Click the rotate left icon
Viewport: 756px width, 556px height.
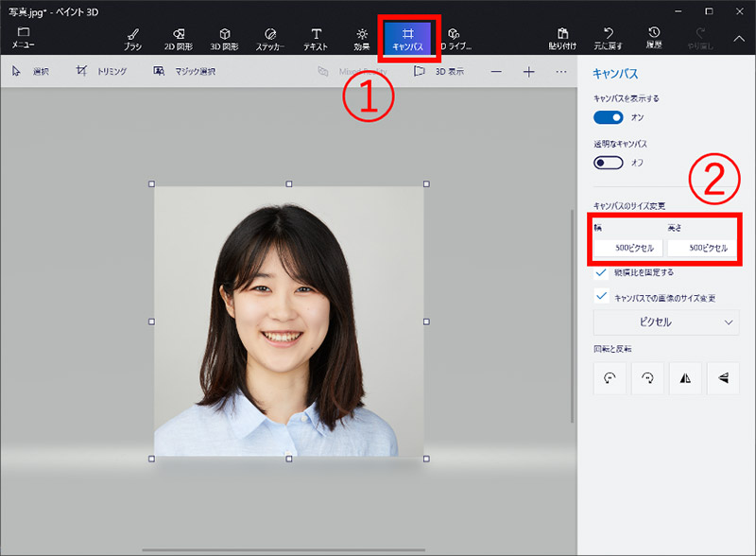point(610,377)
